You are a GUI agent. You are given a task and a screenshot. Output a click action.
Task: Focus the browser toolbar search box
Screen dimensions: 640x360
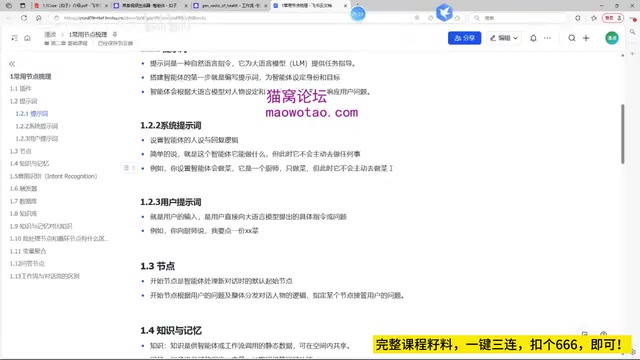click(x=518, y=18)
